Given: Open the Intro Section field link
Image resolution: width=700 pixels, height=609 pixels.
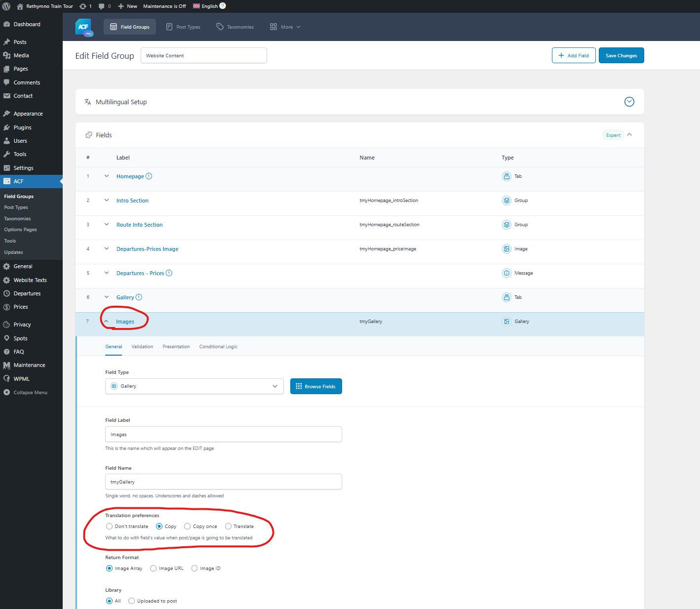Looking at the screenshot, I should tap(132, 201).
